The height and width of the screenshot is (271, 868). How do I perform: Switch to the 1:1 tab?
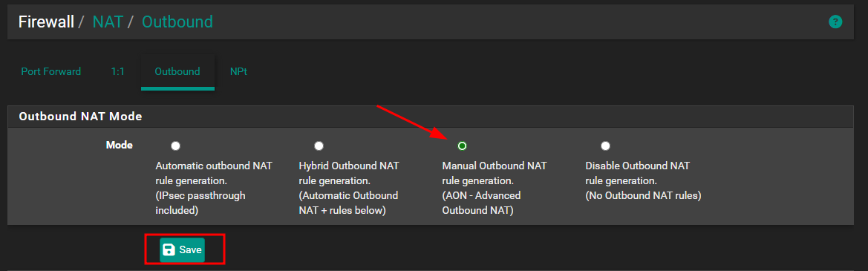(x=118, y=72)
